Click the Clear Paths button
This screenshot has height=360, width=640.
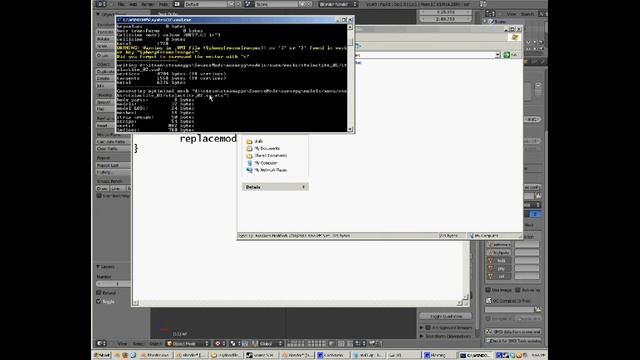click(113, 149)
